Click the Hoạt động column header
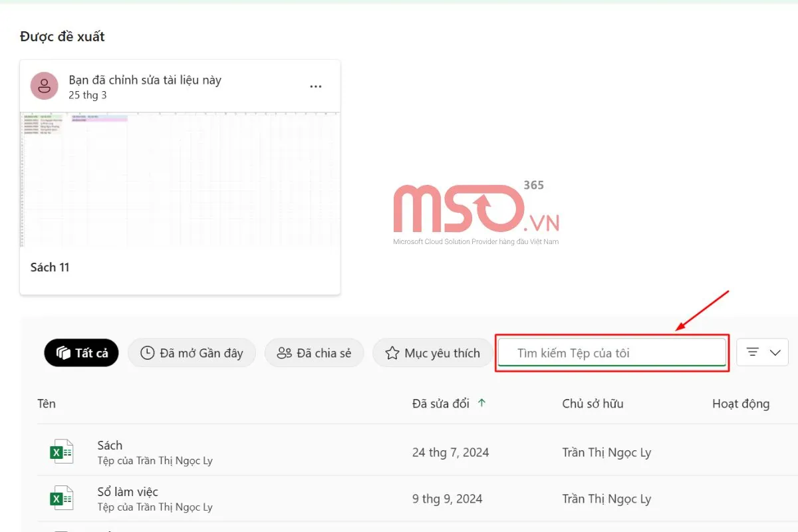This screenshot has width=798, height=532. click(740, 404)
